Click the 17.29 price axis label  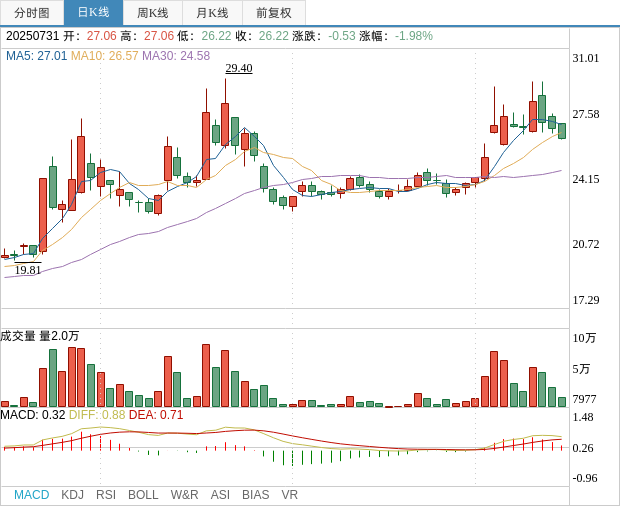tap(586, 300)
